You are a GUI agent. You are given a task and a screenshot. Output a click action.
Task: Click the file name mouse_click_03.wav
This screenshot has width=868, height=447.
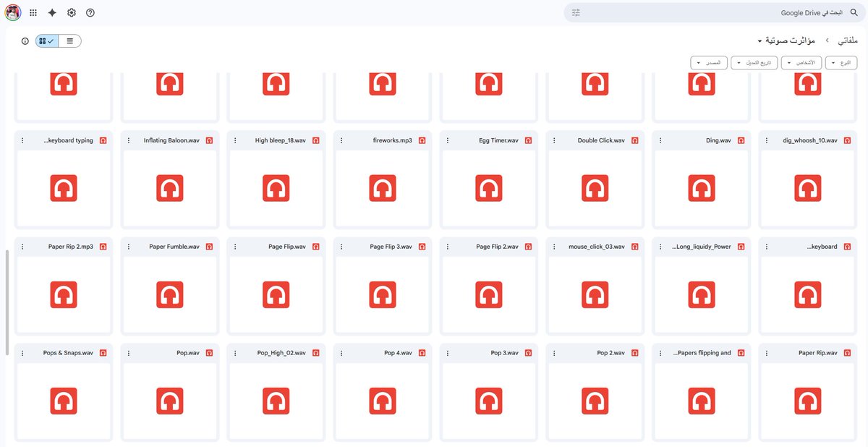(596, 247)
